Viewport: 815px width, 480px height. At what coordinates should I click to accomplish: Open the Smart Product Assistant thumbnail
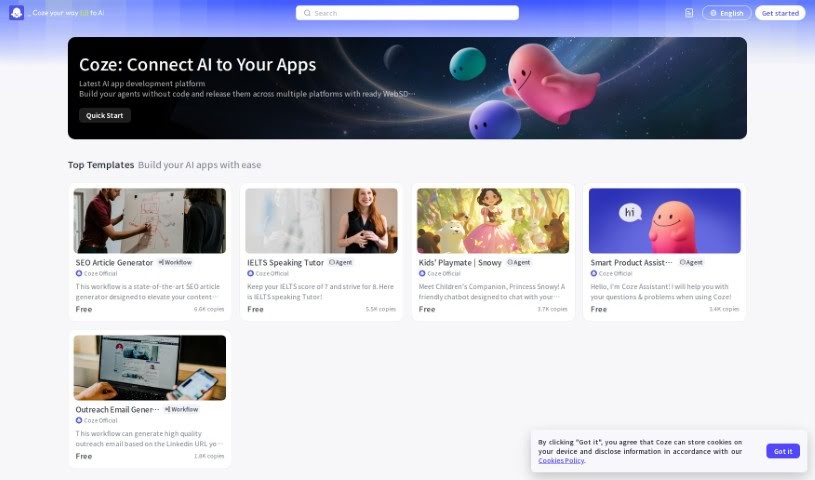coord(665,220)
